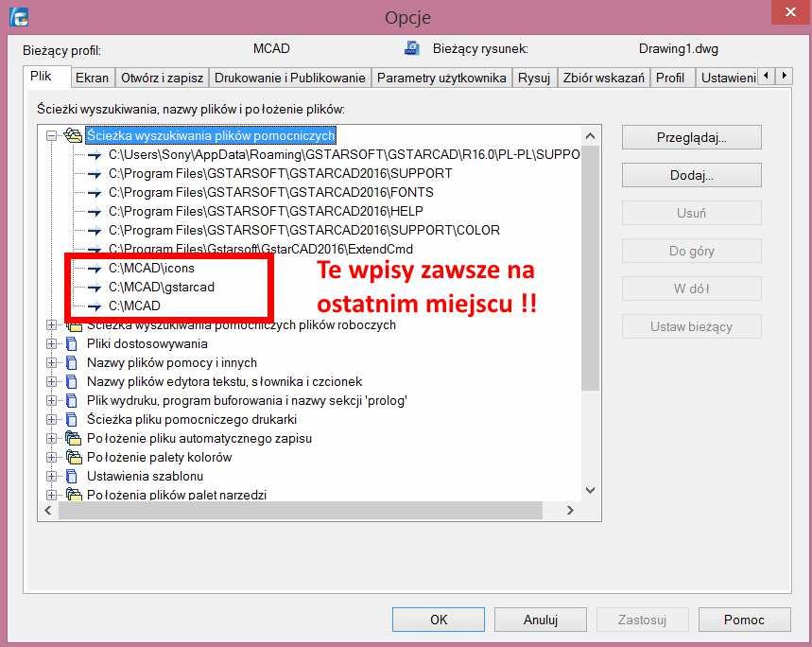Click the horizontal scrollbar left arrow
812x647 pixels.
[x=48, y=510]
